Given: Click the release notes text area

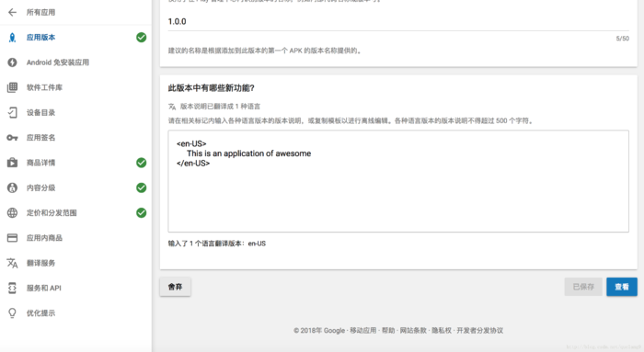Looking at the screenshot, I should [x=398, y=181].
